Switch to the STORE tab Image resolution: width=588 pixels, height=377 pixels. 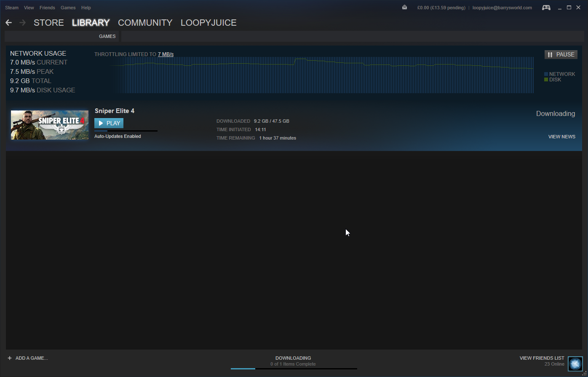tap(49, 23)
